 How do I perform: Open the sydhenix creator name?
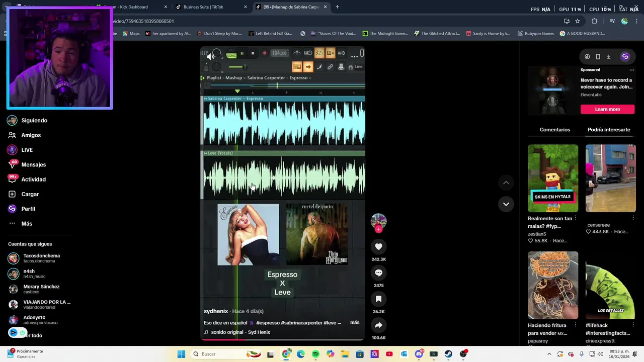[216, 311]
